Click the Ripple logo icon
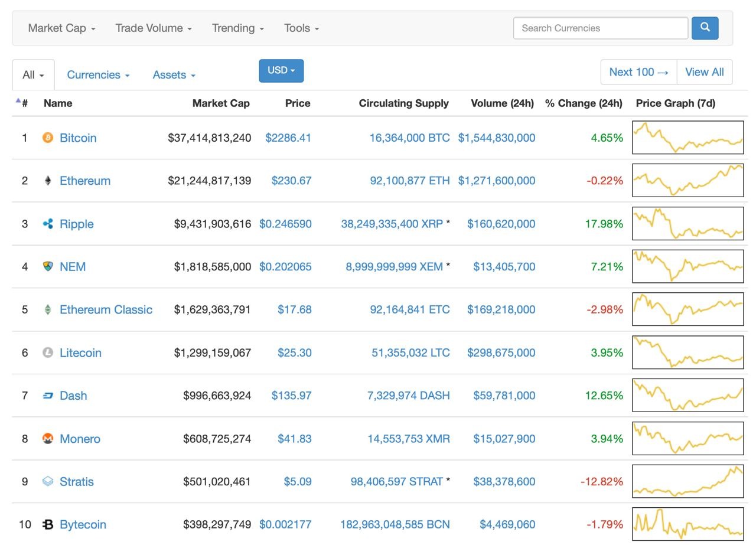Viewport: 756px width, 545px height. [48, 224]
